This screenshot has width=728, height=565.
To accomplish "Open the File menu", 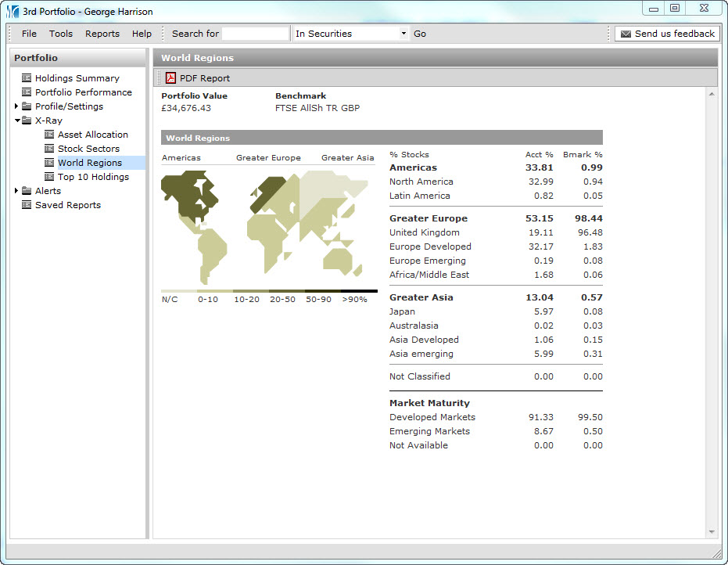I will click(x=29, y=34).
